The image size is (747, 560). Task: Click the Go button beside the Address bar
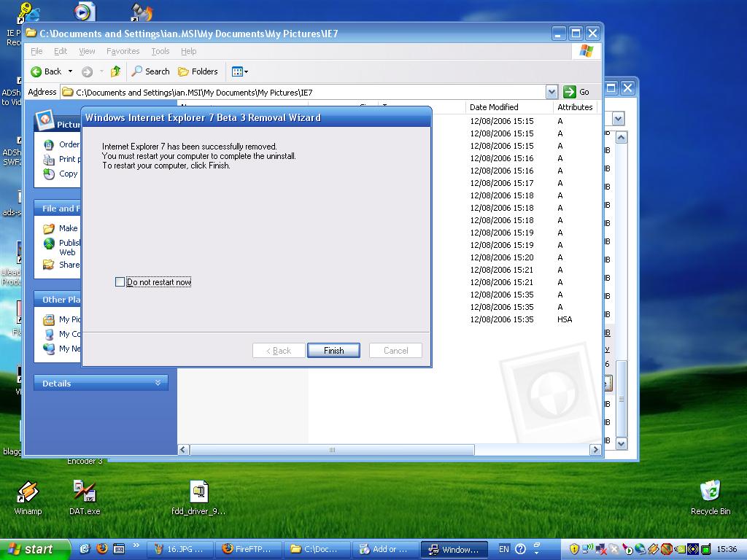(576, 92)
